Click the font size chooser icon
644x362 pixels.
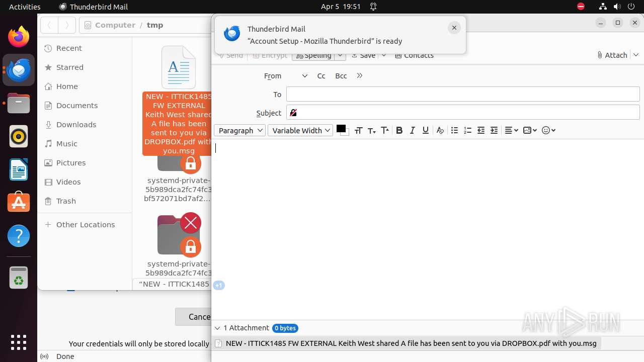click(x=358, y=130)
